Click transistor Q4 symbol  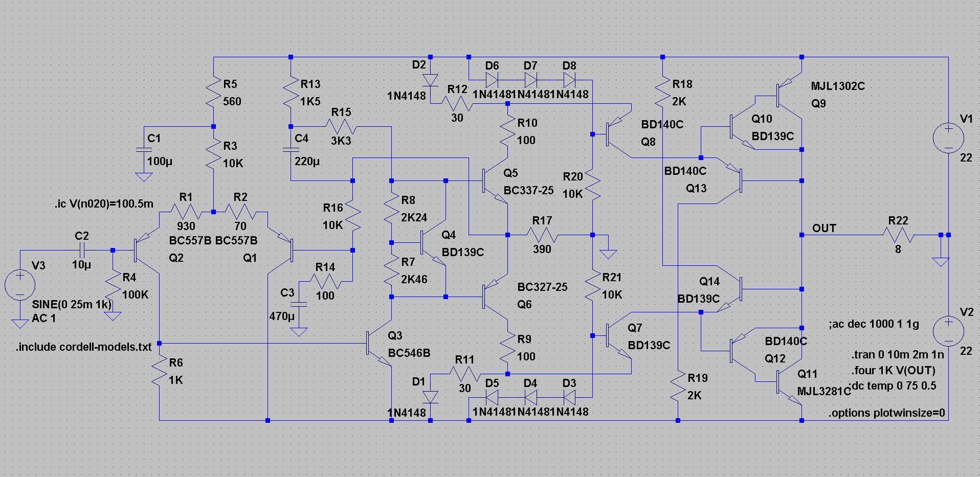tap(433, 242)
